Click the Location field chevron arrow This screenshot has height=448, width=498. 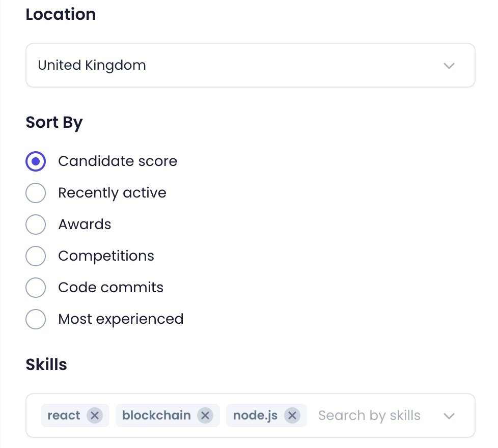449,66
